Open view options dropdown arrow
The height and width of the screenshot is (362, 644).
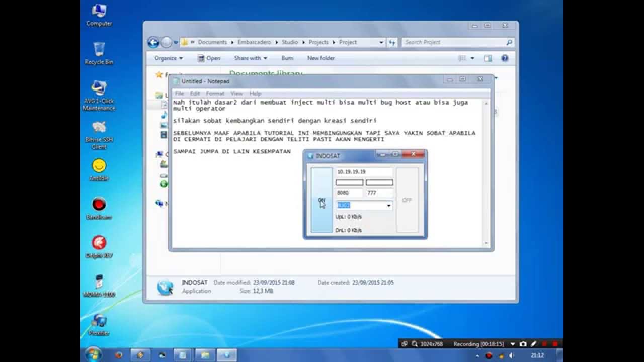click(x=472, y=58)
